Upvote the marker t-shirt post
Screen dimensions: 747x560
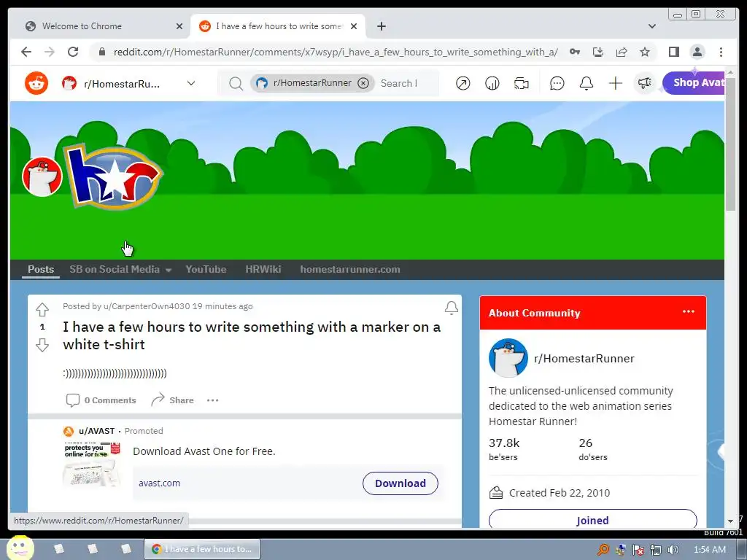42,309
